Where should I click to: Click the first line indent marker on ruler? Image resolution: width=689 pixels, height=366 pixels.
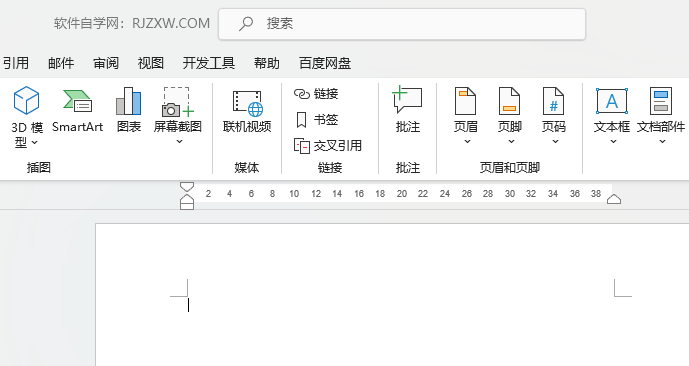[187, 187]
